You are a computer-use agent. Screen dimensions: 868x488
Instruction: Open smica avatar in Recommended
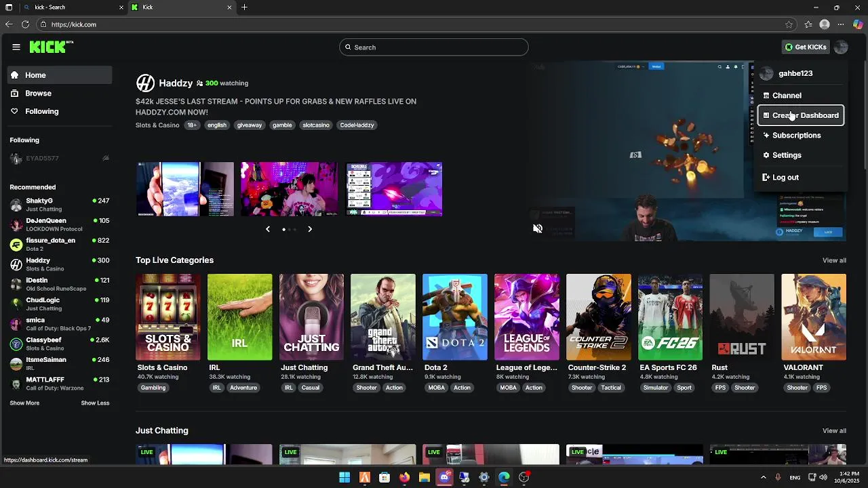[16, 324]
